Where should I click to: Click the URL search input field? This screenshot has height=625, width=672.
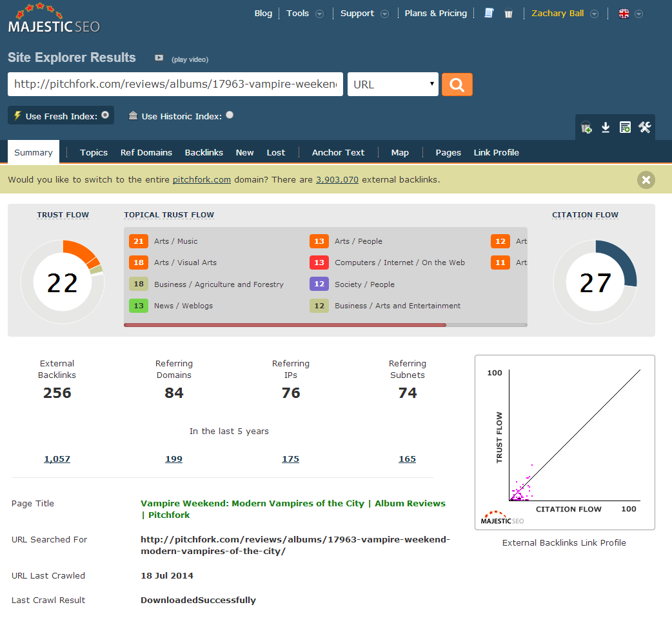(x=175, y=84)
